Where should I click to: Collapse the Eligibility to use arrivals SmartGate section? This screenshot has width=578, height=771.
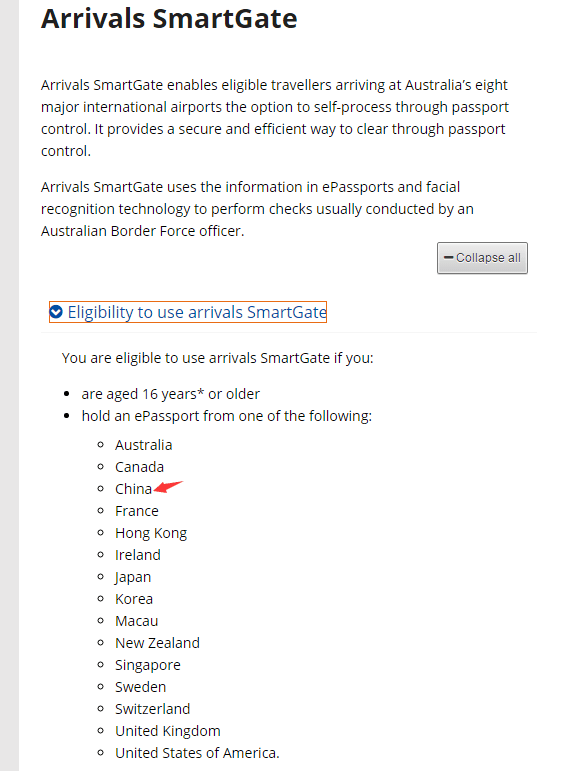(188, 312)
